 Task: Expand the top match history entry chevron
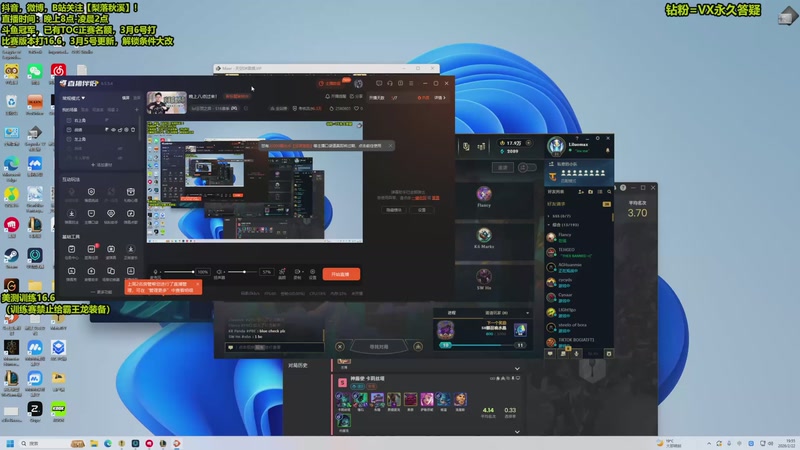(x=517, y=368)
